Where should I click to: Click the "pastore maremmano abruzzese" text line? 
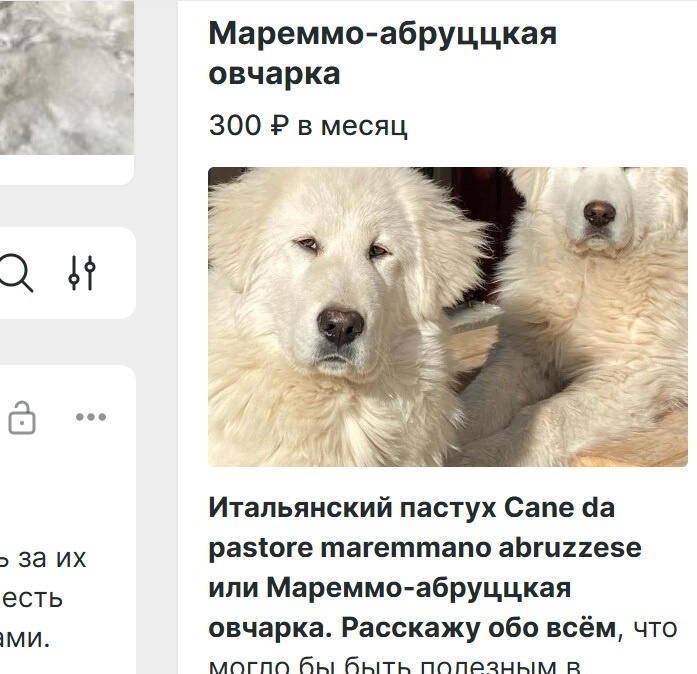[425, 548]
